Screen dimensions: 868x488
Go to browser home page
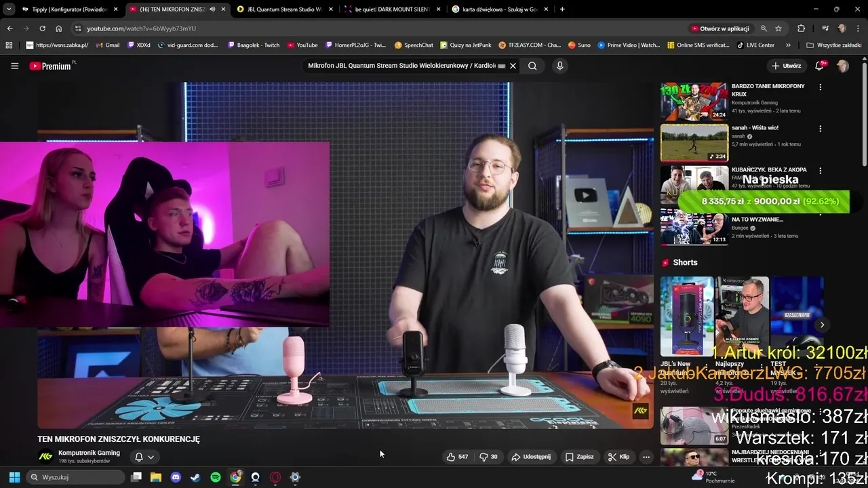[x=59, y=28]
